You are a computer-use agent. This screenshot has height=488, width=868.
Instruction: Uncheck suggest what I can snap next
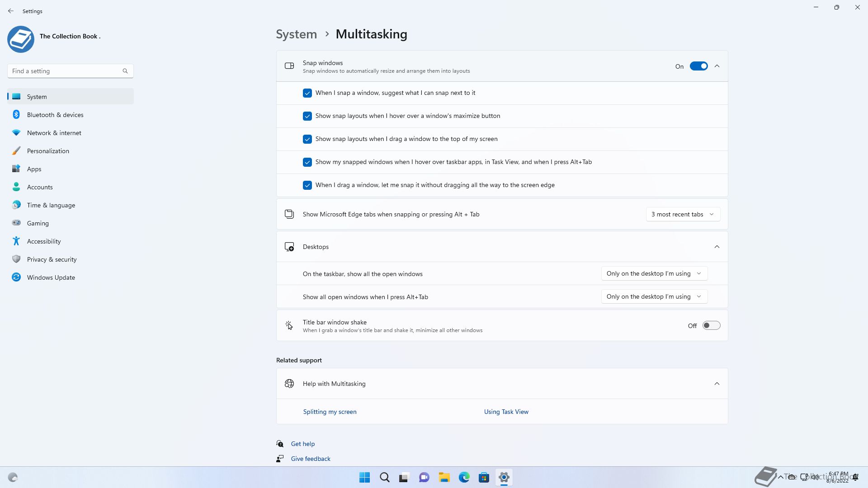tap(307, 93)
